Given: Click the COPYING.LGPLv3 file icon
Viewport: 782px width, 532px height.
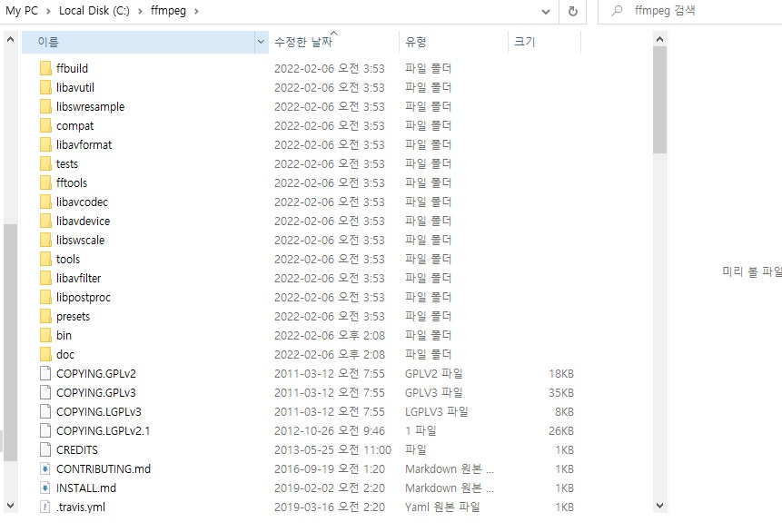Looking at the screenshot, I should tap(45, 411).
